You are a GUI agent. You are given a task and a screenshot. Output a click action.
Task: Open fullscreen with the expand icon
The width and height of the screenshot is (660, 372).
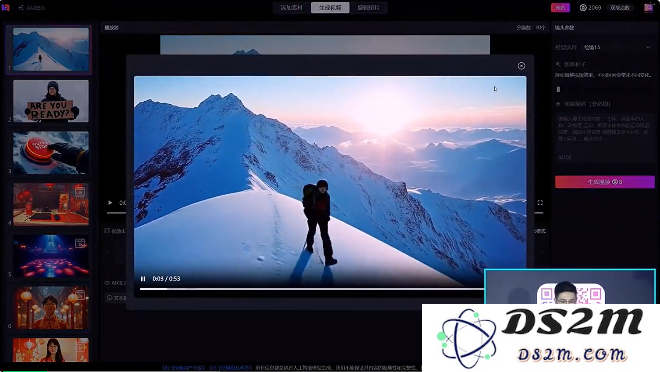pyautogui.click(x=540, y=202)
